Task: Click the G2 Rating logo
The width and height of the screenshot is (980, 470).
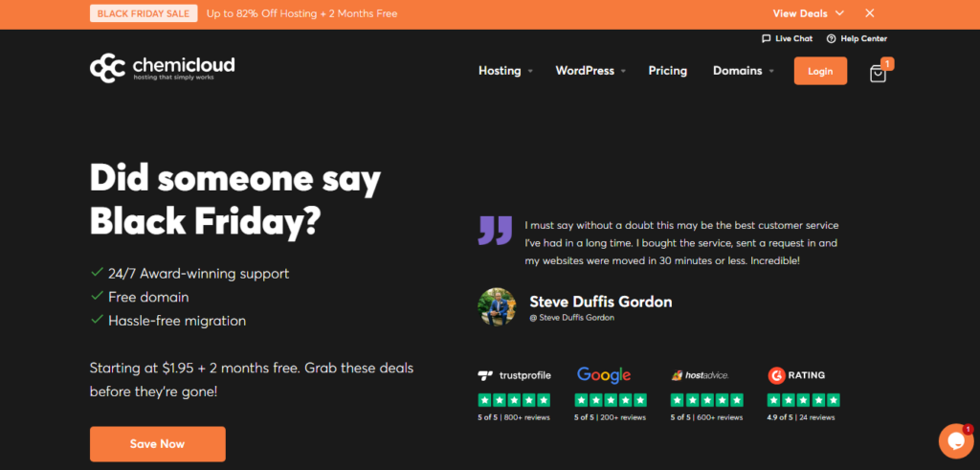Action: coord(797,375)
